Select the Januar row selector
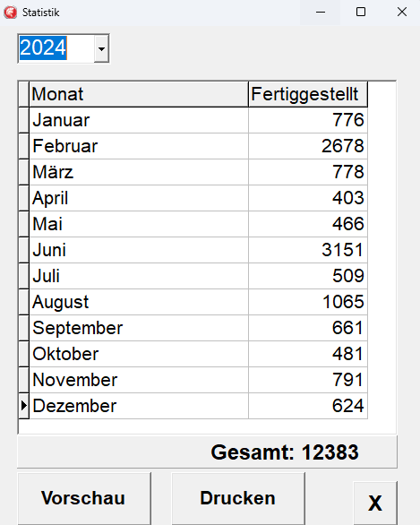The height and width of the screenshot is (525, 420). click(24, 120)
